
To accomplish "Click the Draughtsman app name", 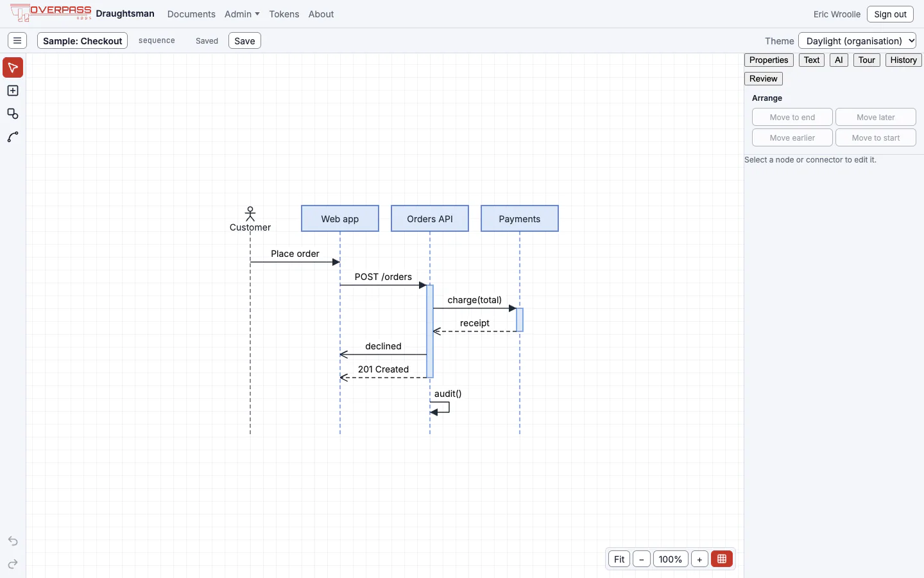I will 125,13.
